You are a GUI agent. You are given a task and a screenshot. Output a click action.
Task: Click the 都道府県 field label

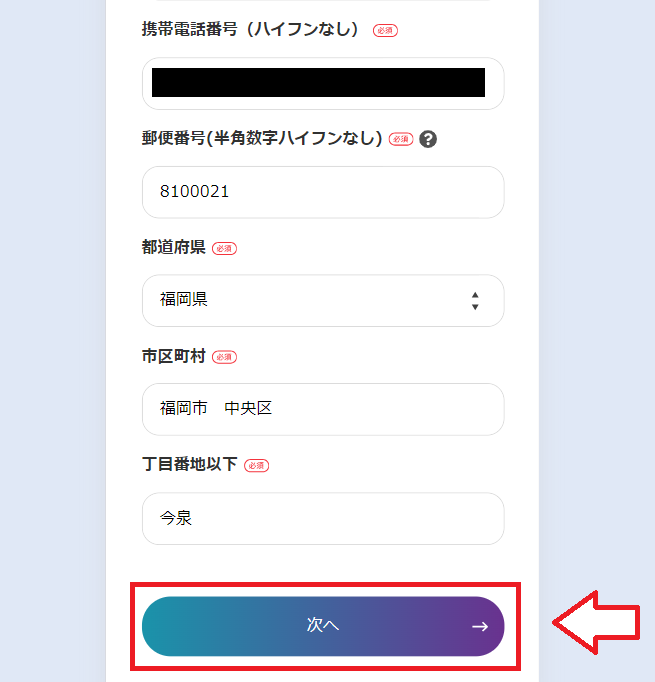174,247
